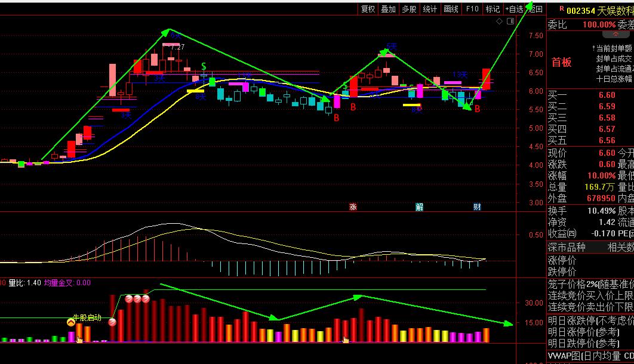Click the red R badge beside stock code

coord(562,8)
